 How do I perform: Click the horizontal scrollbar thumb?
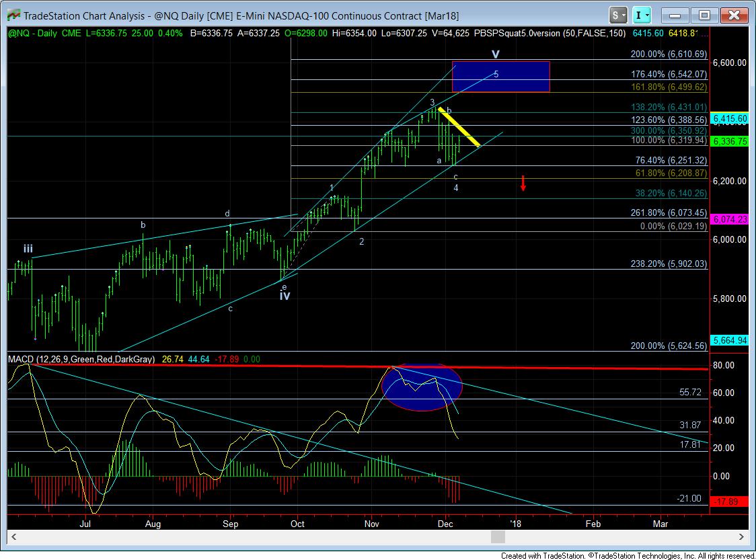[x=497, y=536]
